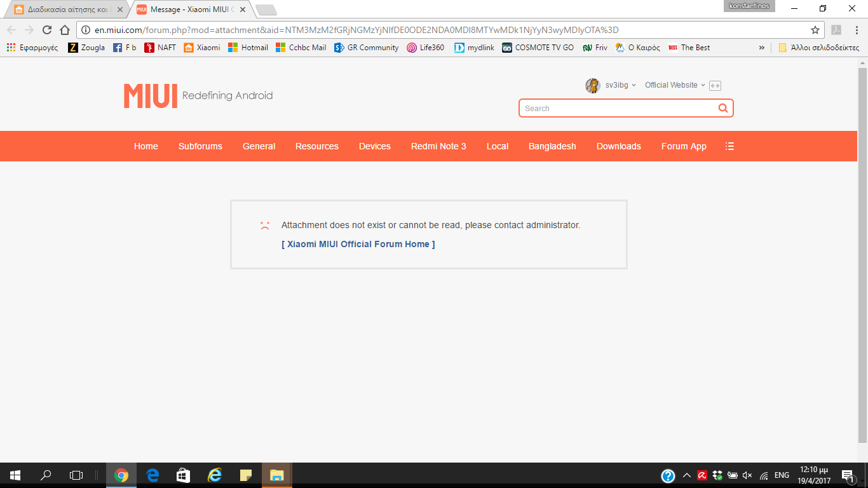868x488 pixels.
Task: Go back to the previous page
Action: click(11, 30)
